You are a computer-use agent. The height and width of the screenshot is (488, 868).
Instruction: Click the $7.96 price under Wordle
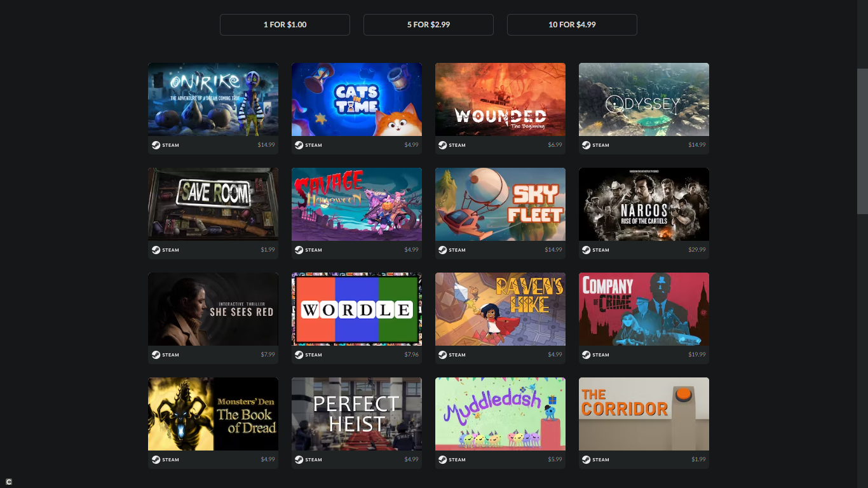coord(412,355)
